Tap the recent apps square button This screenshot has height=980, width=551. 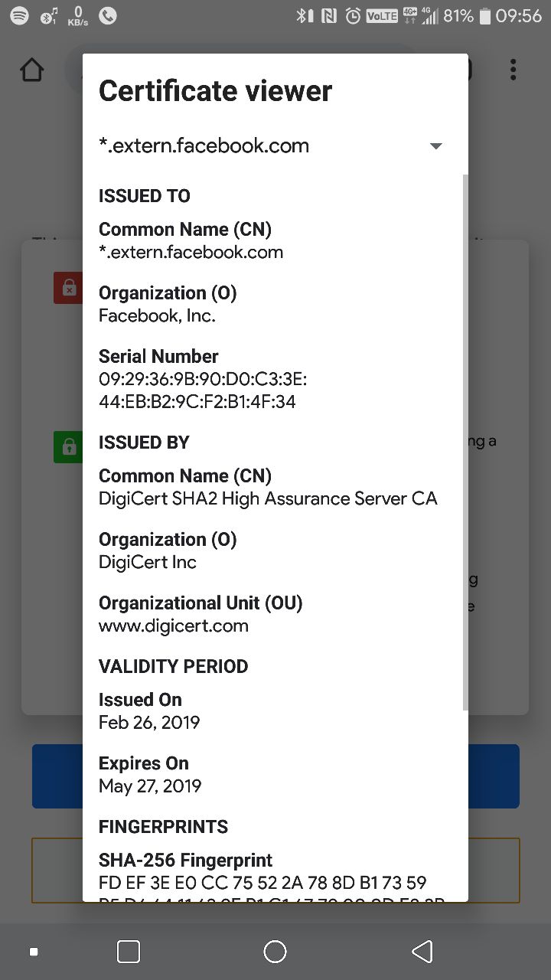coord(129,951)
